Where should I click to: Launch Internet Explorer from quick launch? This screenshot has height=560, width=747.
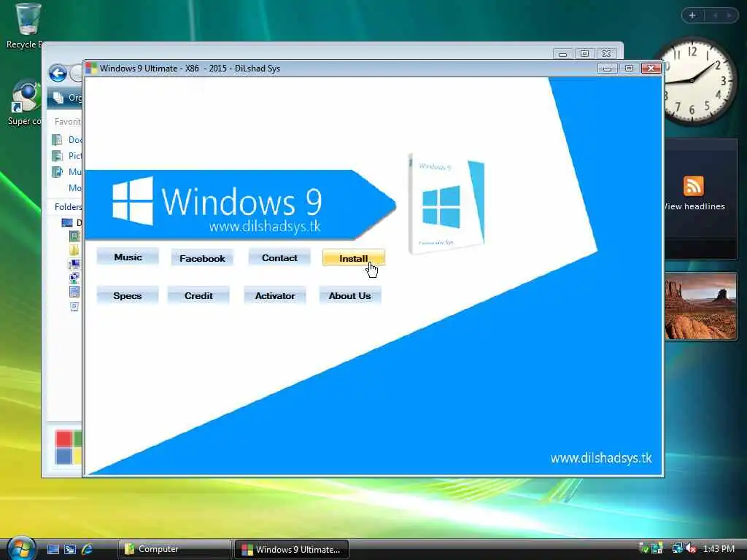pos(88,549)
